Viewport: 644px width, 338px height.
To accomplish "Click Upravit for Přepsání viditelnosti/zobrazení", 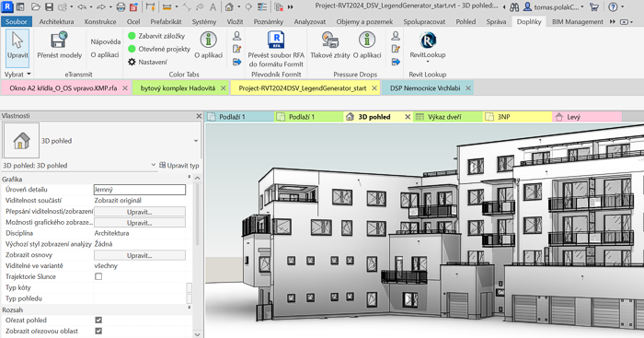I will 140,212.
